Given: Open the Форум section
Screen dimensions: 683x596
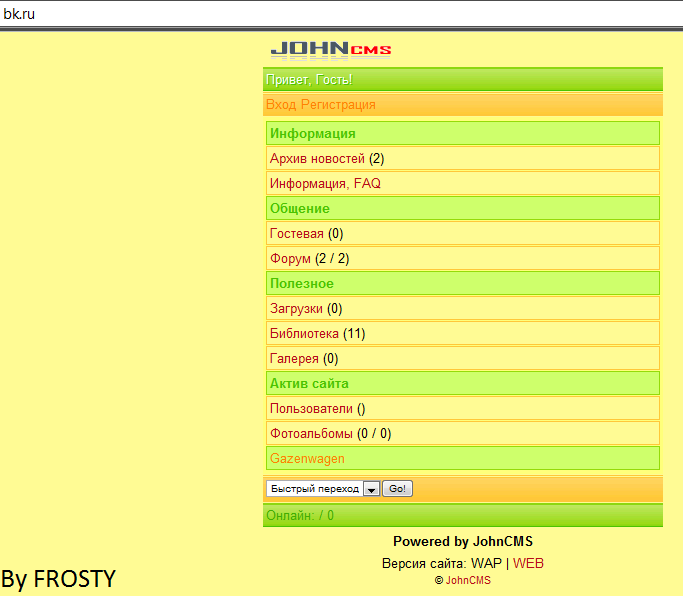Looking at the screenshot, I should [290, 258].
